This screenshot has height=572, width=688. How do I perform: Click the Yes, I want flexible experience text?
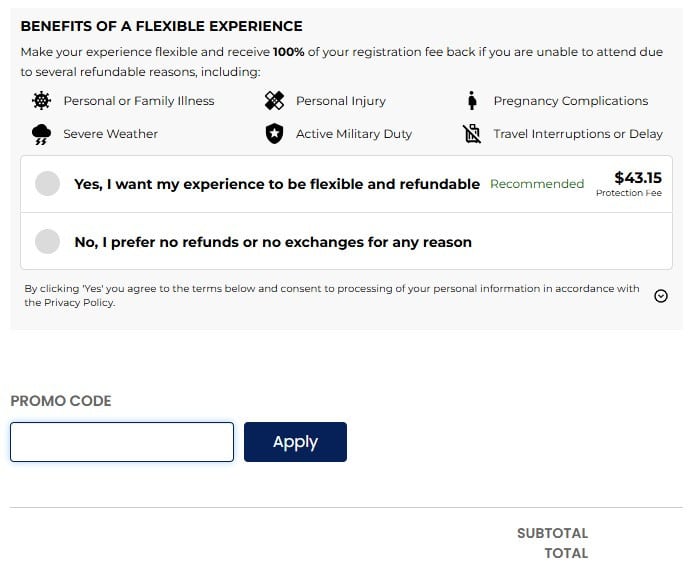tap(276, 184)
